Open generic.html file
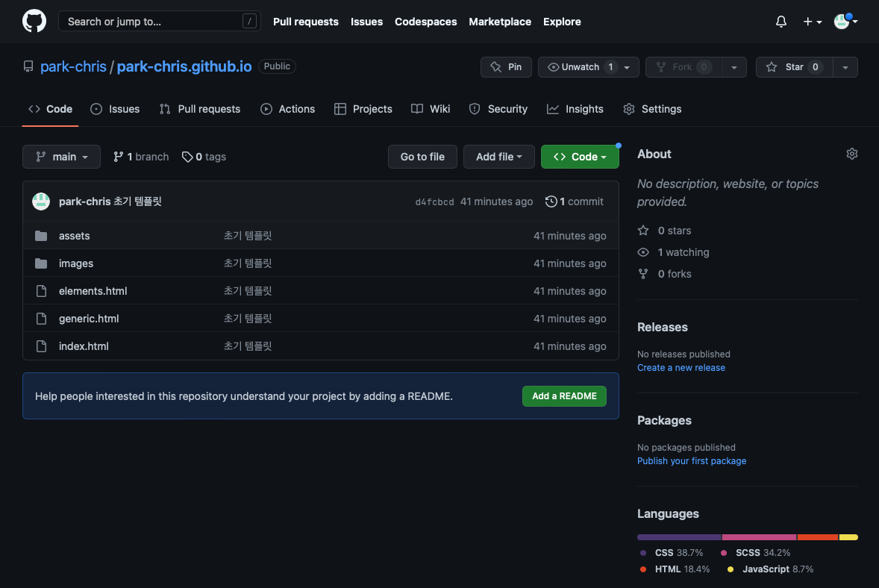This screenshot has height=588, width=879. (89, 319)
